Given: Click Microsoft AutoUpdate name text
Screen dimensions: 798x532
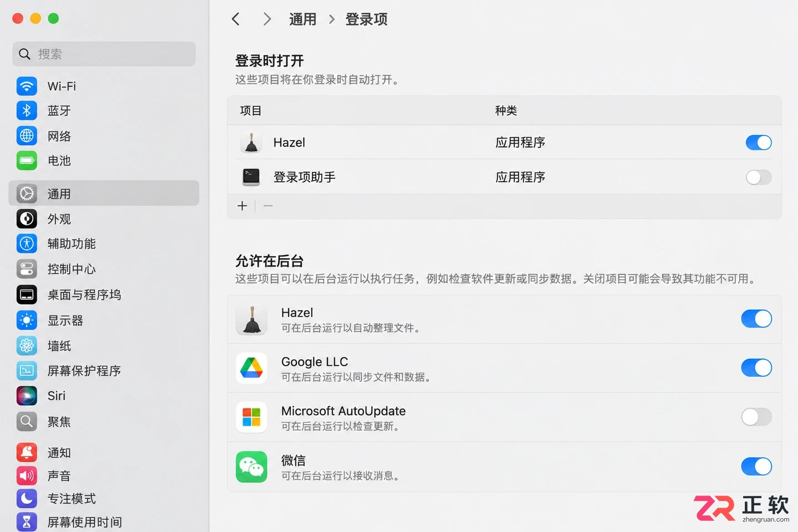Looking at the screenshot, I should (x=344, y=411).
